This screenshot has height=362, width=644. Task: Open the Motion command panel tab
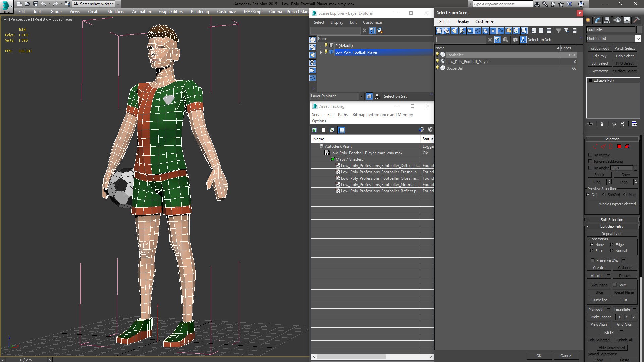click(x=617, y=20)
